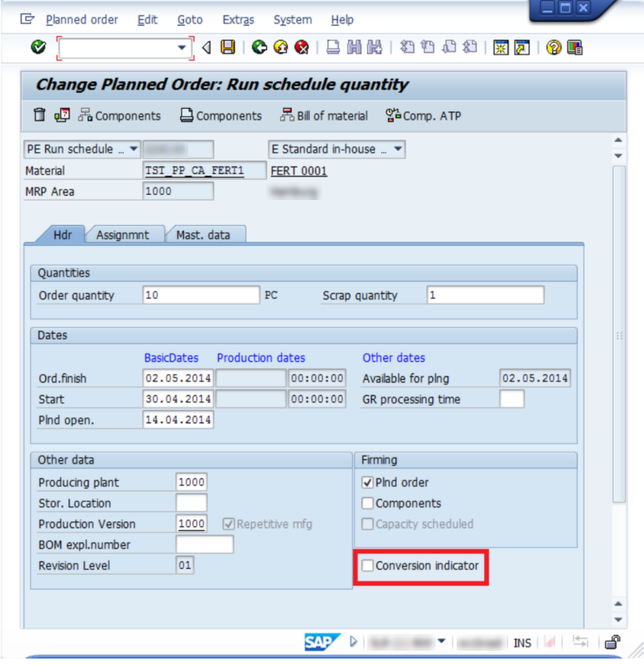Click the bottom scroll down arrow

tap(619, 620)
